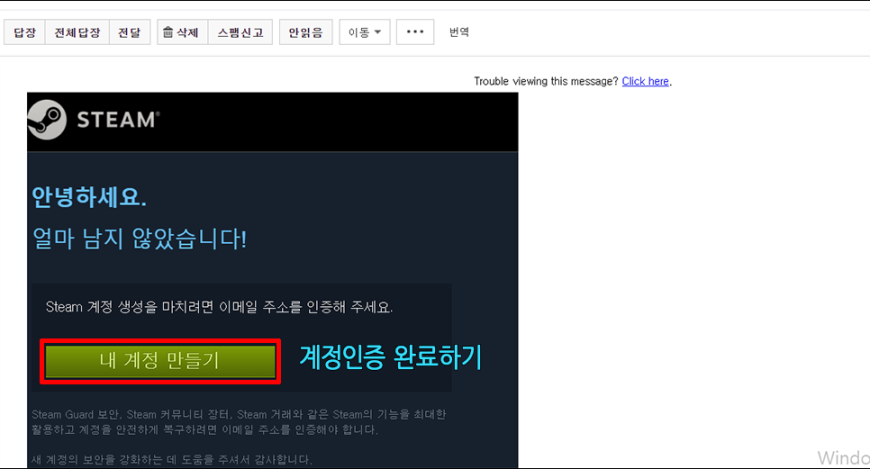Select the text 안녕하세요.
This screenshot has width=870, height=469.
click(89, 197)
